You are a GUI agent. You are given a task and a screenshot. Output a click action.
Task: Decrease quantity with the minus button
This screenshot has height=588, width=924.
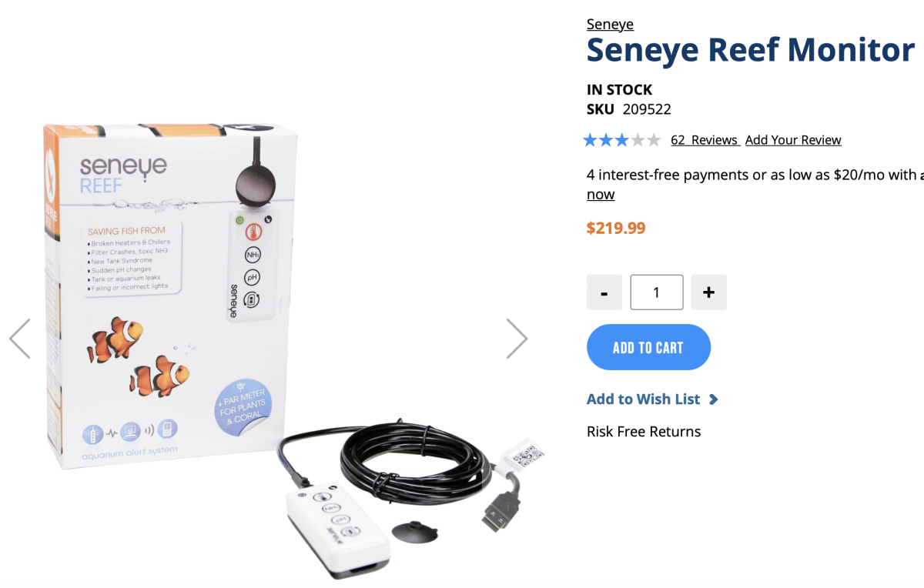(604, 292)
